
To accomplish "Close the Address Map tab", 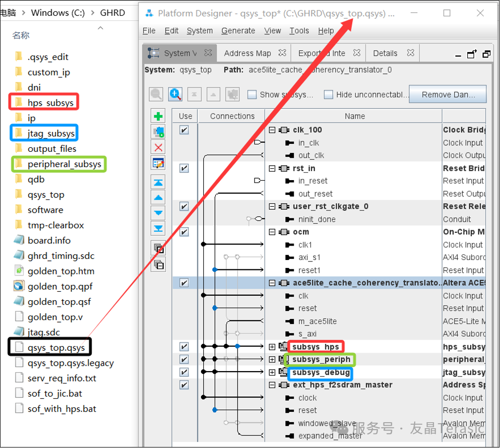I will coord(282,53).
